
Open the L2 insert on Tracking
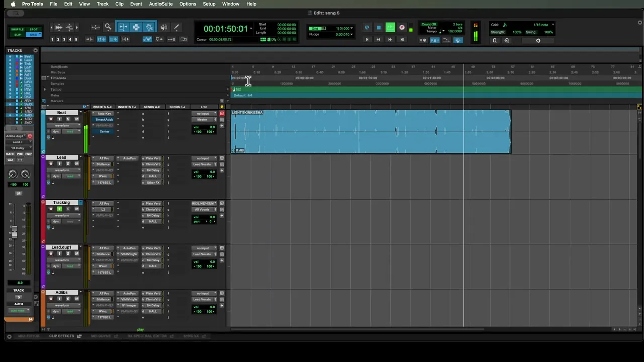[x=103, y=209]
